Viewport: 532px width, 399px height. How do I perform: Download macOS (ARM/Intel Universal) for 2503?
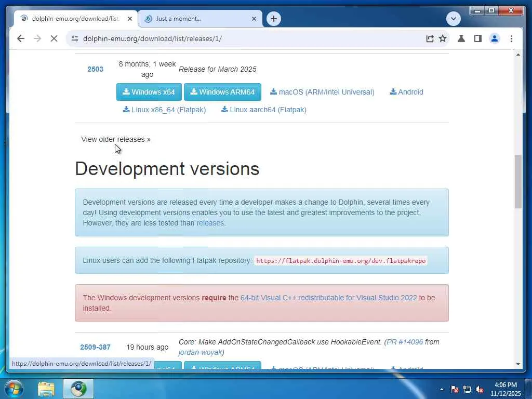click(x=322, y=92)
